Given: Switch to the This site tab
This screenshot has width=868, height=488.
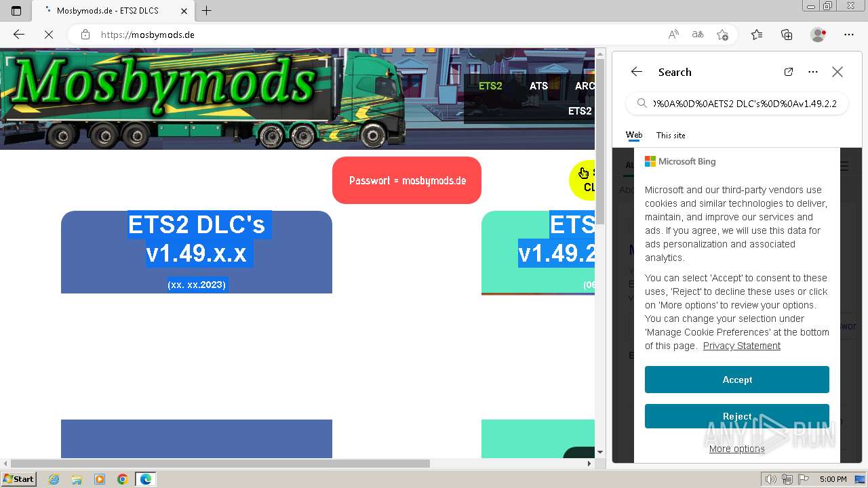Looking at the screenshot, I should (x=671, y=135).
